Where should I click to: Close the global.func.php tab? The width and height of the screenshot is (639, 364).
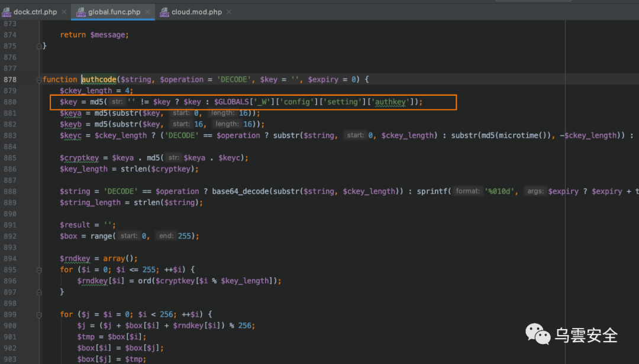147,12
